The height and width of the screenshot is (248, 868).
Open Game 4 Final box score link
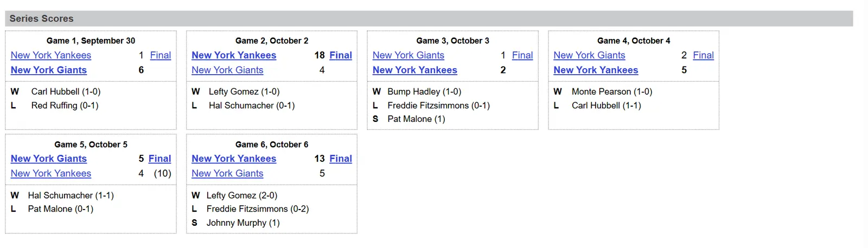click(x=703, y=55)
